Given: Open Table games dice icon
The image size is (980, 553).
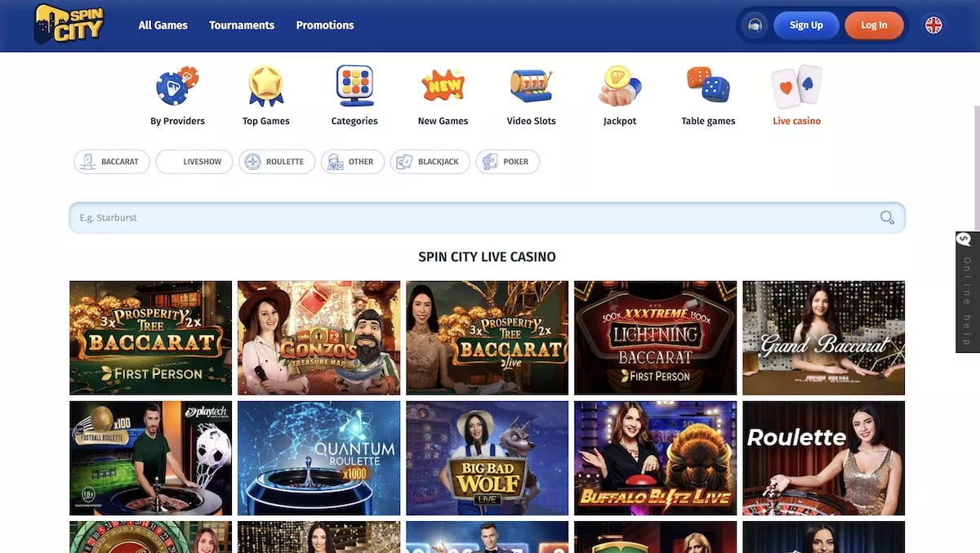Looking at the screenshot, I should point(708,87).
